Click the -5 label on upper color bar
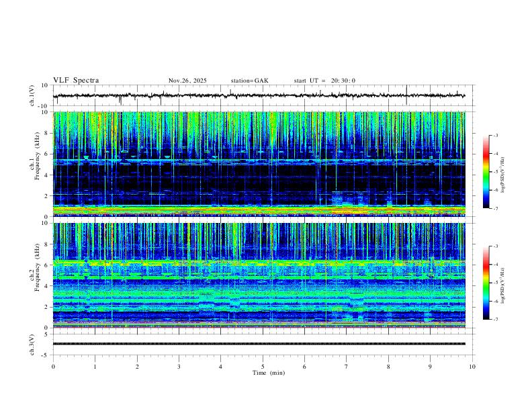Viewport: 532px width, 411px height. click(496, 172)
